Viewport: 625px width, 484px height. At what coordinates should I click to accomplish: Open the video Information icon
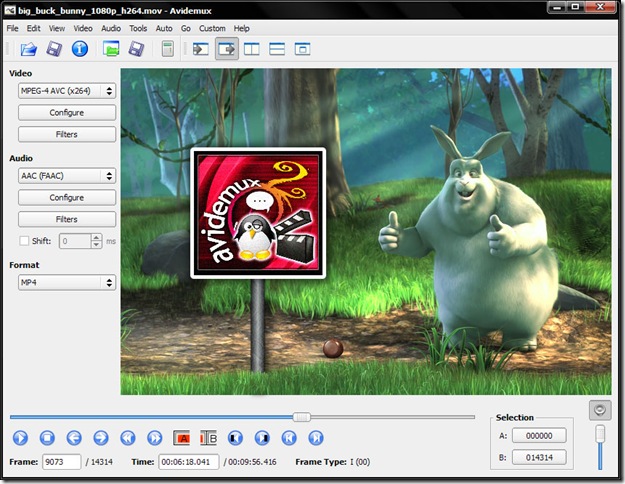[x=80, y=48]
